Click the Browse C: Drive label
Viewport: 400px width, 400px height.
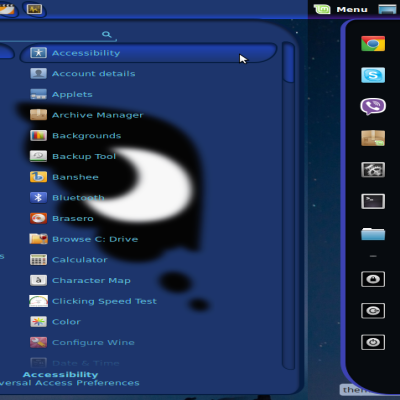95,239
